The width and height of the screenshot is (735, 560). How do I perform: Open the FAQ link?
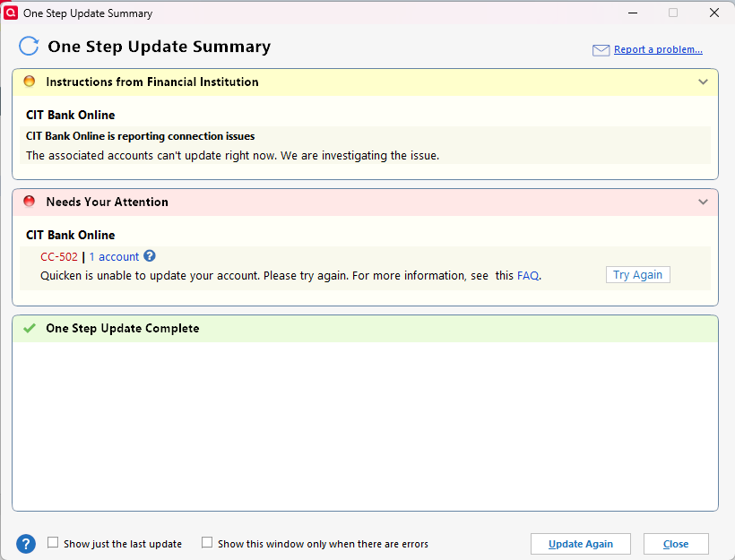528,276
